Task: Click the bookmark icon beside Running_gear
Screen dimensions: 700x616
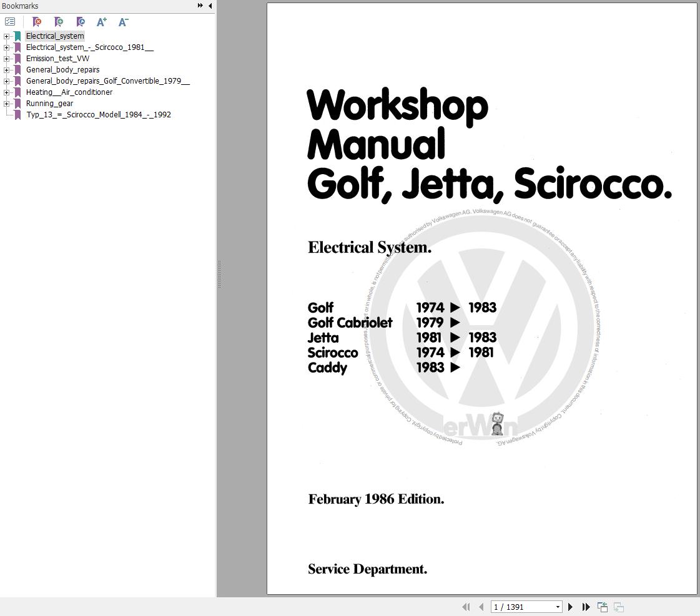Action: coord(17,104)
